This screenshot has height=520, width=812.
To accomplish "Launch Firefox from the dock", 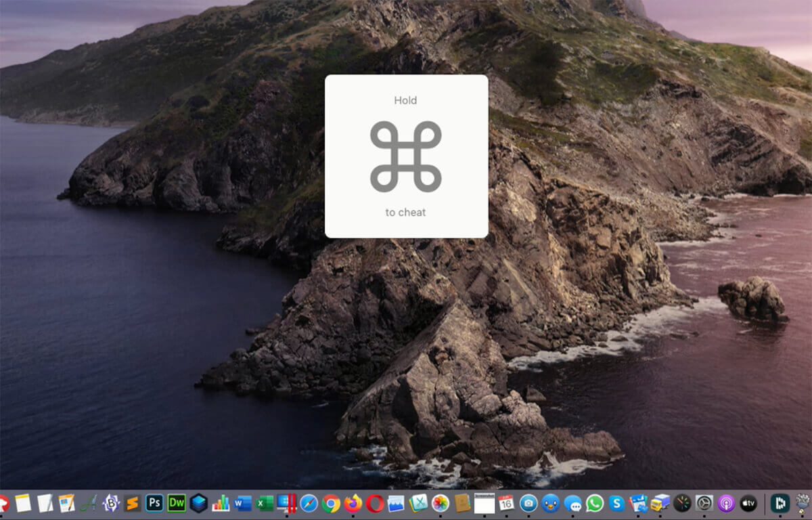I will click(353, 503).
